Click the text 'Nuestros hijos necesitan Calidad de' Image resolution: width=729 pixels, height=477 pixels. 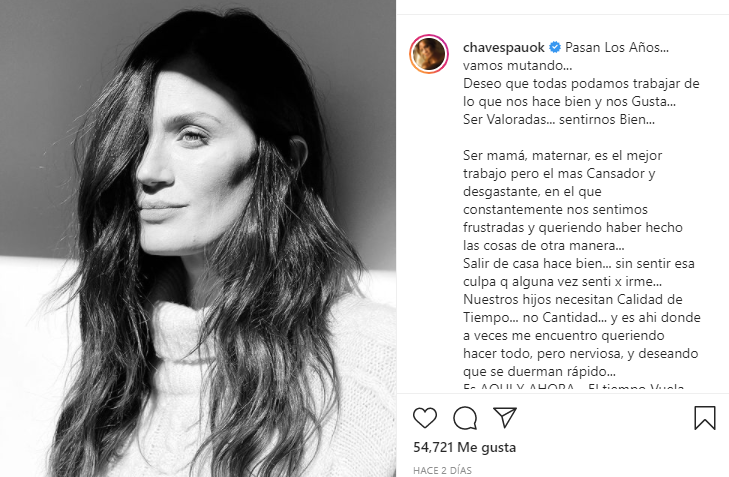click(573, 299)
